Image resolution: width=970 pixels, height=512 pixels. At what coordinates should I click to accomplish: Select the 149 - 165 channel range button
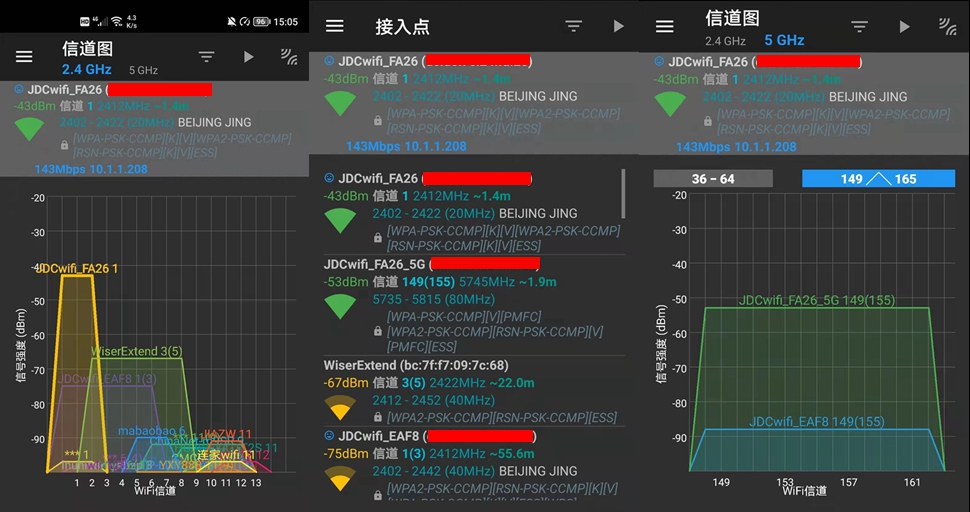[x=878, y=179]
